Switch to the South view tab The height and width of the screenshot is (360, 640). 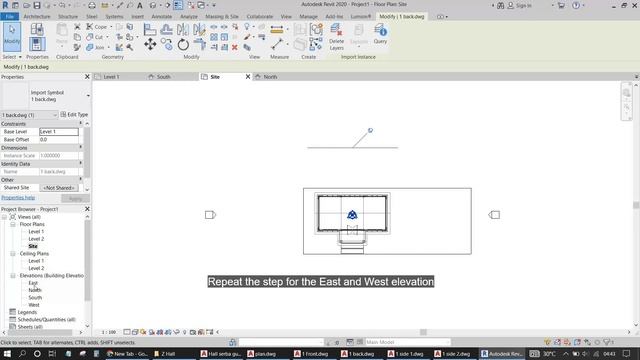click(x=163, y=77)
